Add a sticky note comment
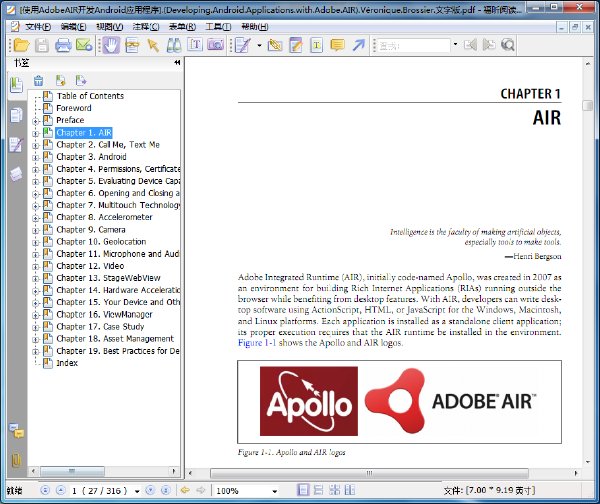The width and height of the screenshot is (600, 504). 337,45
